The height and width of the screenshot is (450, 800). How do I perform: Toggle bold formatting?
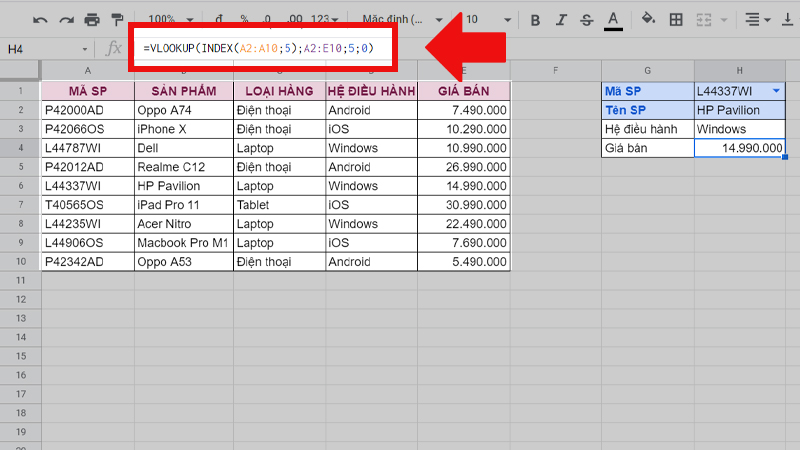click(x=535, y=20)
